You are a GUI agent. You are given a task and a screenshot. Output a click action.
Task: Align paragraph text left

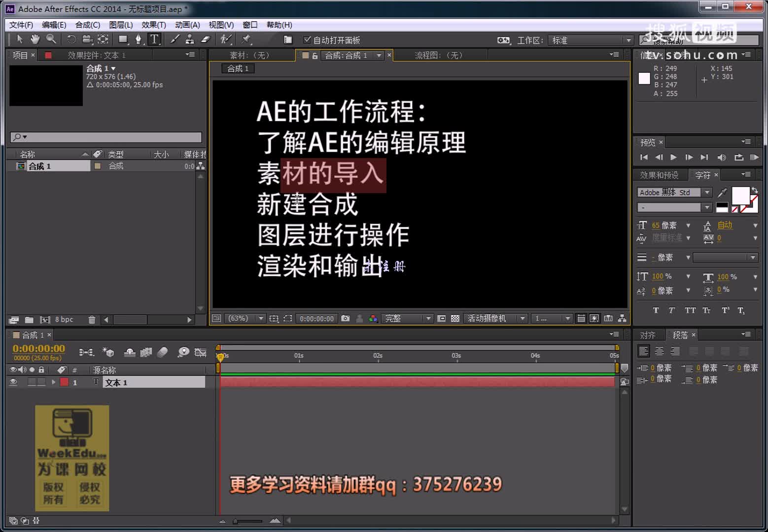pos(644,351)
